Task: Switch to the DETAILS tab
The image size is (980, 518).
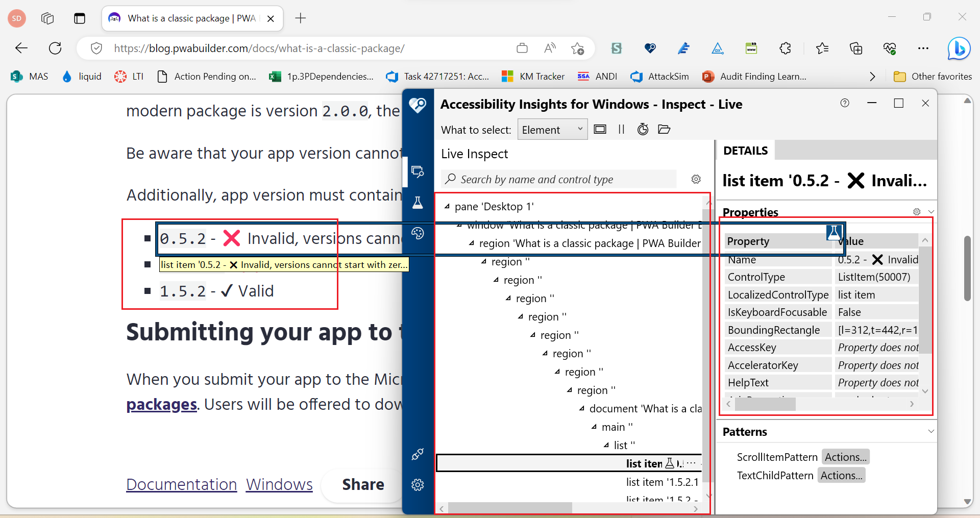Action: (745, 150)
